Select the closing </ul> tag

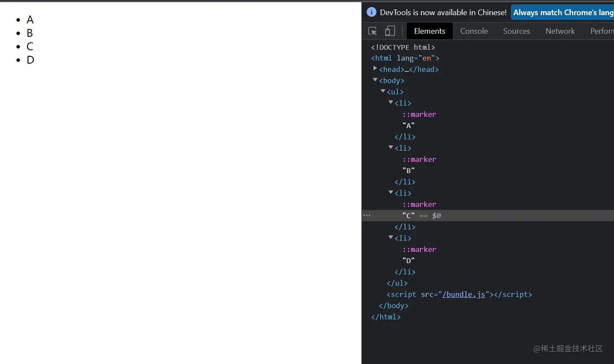[397, 283]
